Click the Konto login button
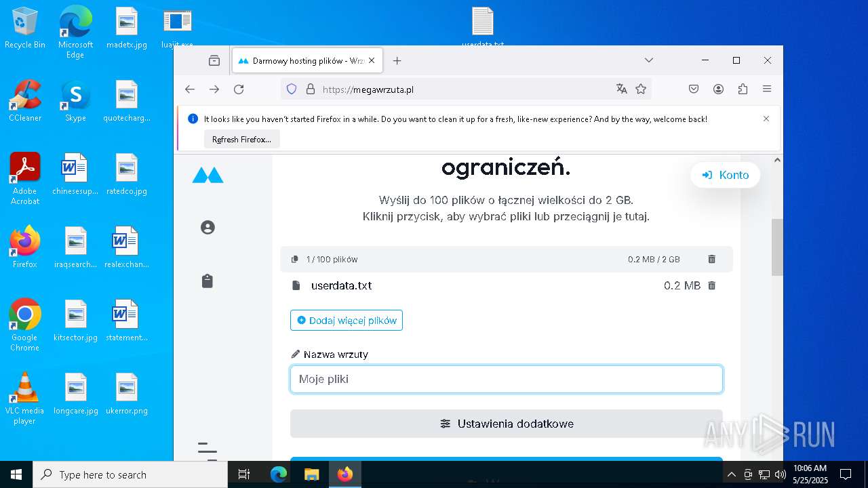 (x=726, y=175)
